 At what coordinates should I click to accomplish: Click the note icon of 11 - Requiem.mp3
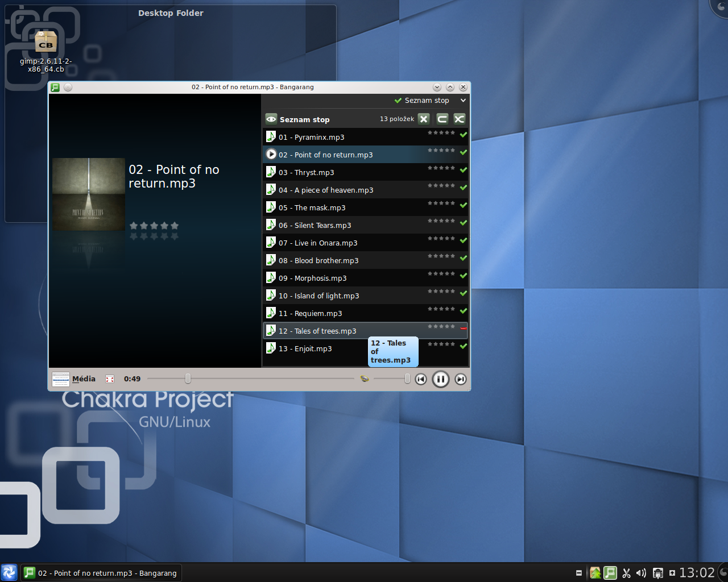pos(271,313)
